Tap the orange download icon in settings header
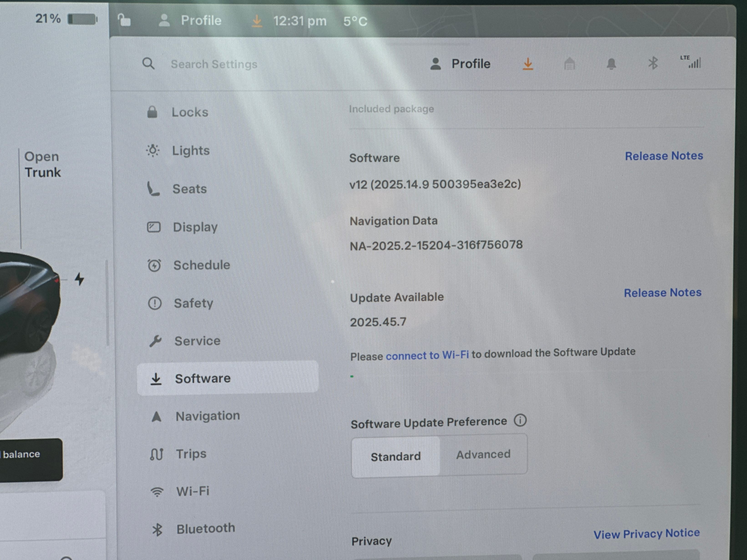 (528, 63)
